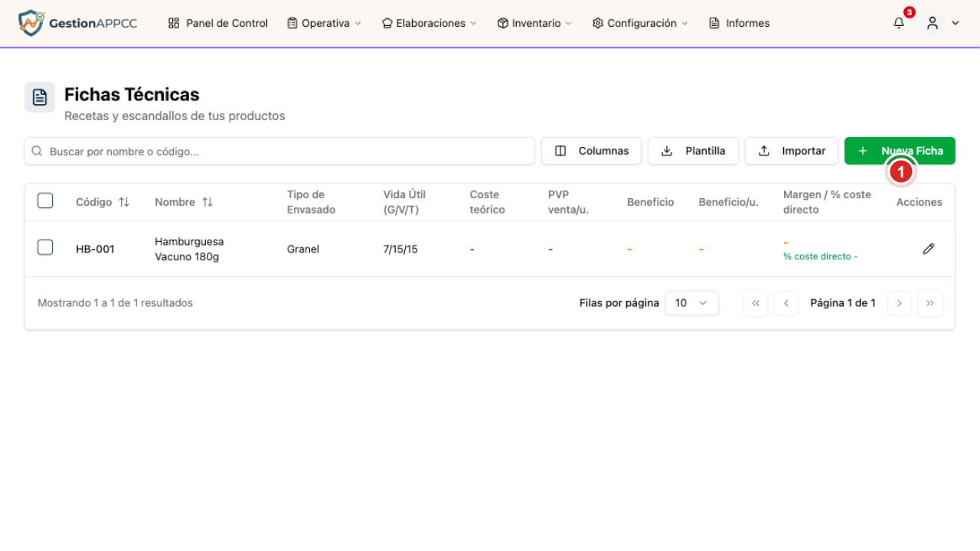Viewport: 980px width, 551px height.
Task: Click the Mostrando 1 a 1 de 1 resultados text
Action: (x=115, y=303)
